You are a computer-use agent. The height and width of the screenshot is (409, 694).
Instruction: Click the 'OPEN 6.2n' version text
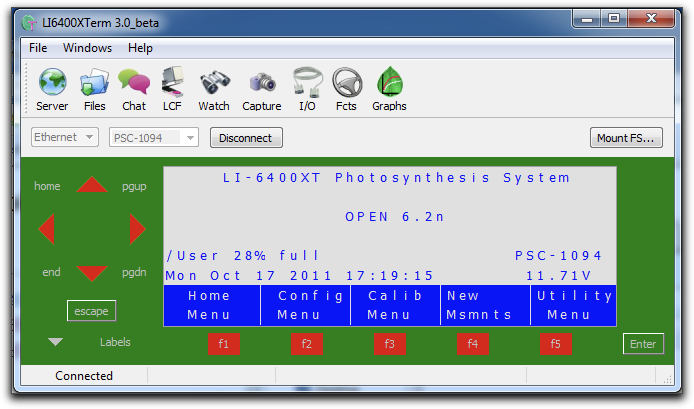394,217
